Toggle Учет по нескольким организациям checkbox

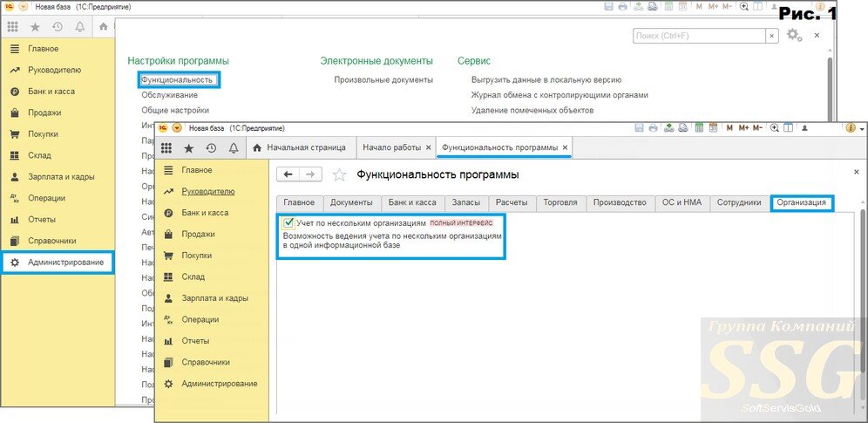[288, 222]
